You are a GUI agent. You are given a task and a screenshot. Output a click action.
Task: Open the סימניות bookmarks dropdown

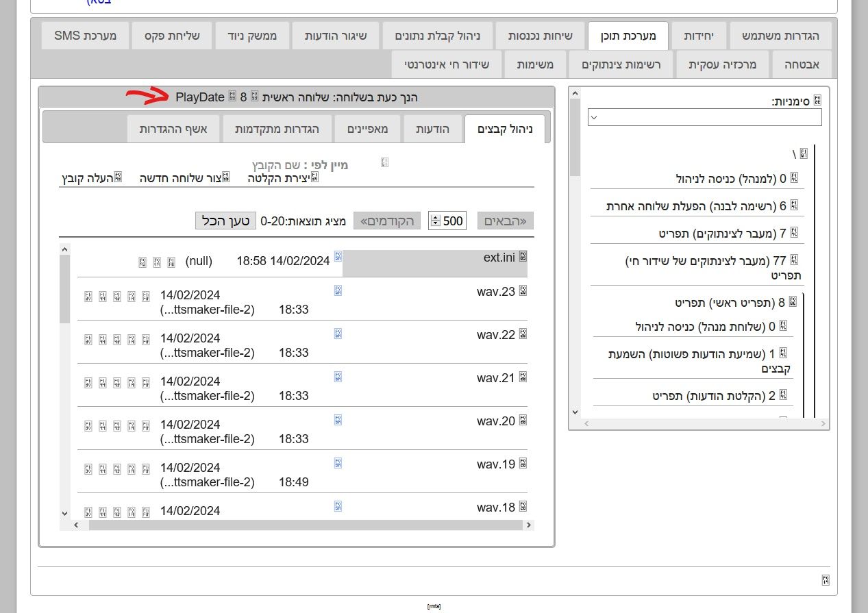click(x=704, y=117)
